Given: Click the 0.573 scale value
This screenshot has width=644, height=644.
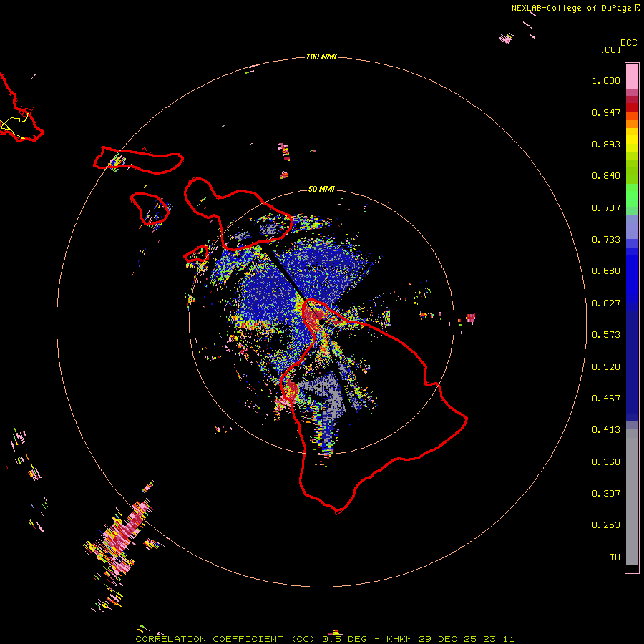Looking at the screenshot, I should coord(606,335).
